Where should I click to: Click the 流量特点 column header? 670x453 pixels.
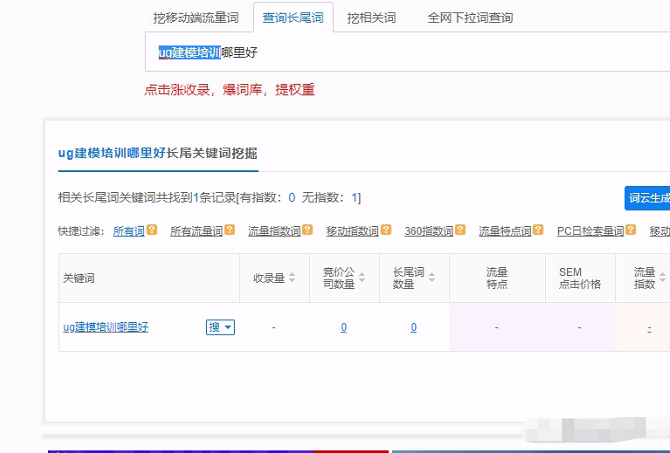(497, 278)
